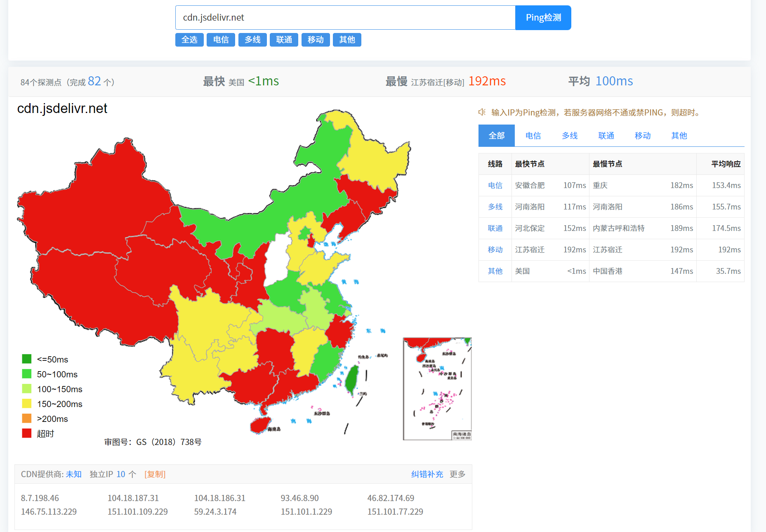Open the 纠错补充 correction link

point(427,474)
